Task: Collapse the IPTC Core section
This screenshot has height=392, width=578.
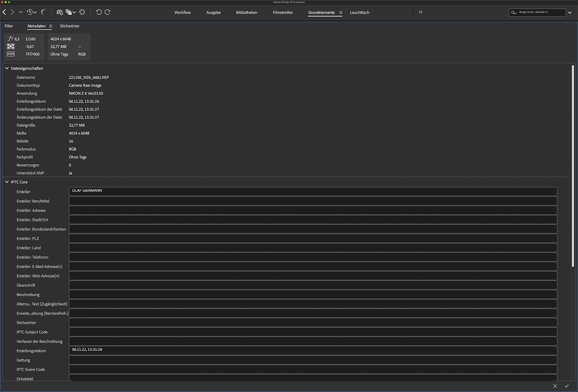Action: click(x=7, y=182)
